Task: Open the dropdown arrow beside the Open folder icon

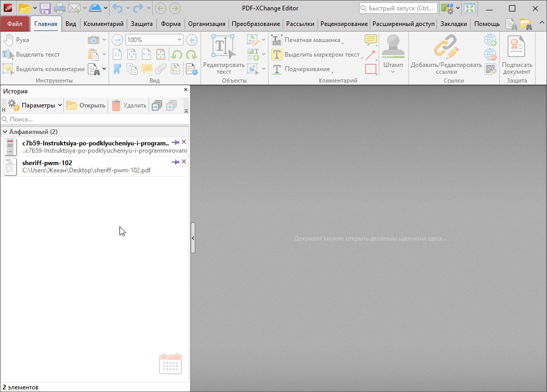Action: pyautogui.click(x=34, y=8)
